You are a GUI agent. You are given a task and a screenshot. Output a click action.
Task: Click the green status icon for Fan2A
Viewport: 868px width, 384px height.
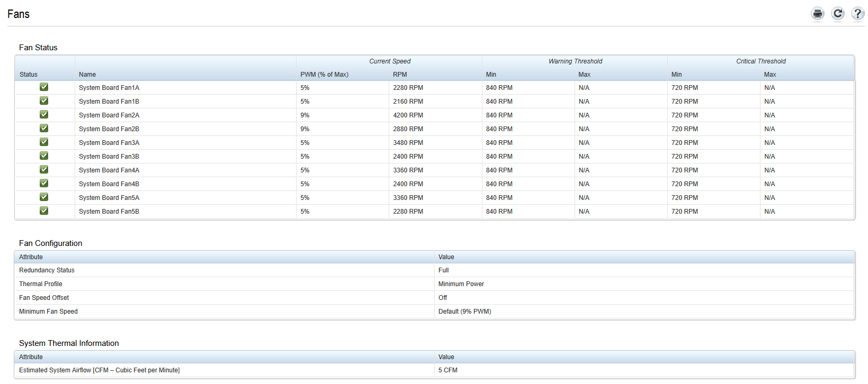(44, 115)
